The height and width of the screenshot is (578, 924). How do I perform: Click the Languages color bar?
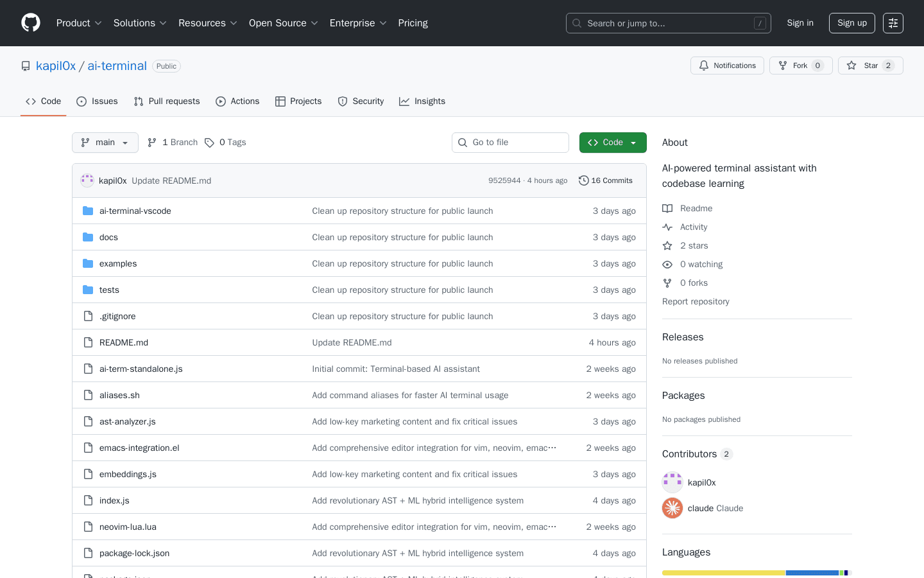[x=757, y=572]
